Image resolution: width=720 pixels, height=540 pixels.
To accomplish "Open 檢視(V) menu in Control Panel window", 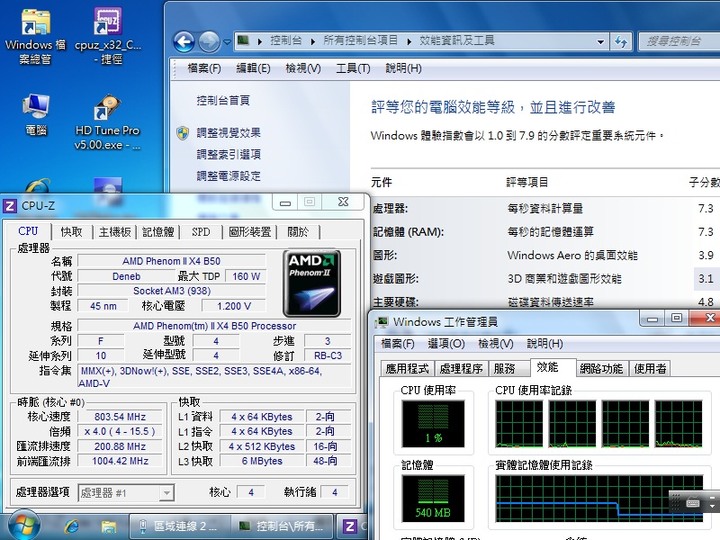I will pyautogui.click(x=303, y=69).
